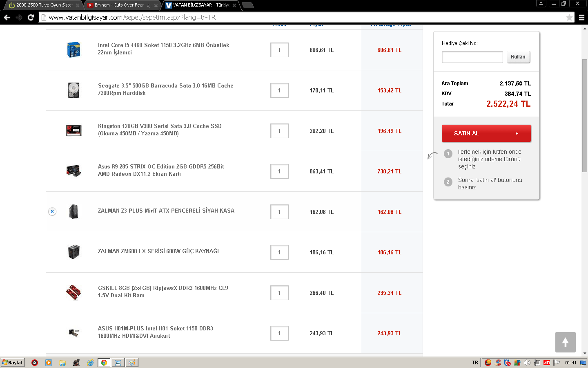Open the Windows Media Player taskbar icon
Screen dimensions: 588x368
pos(49,363)
